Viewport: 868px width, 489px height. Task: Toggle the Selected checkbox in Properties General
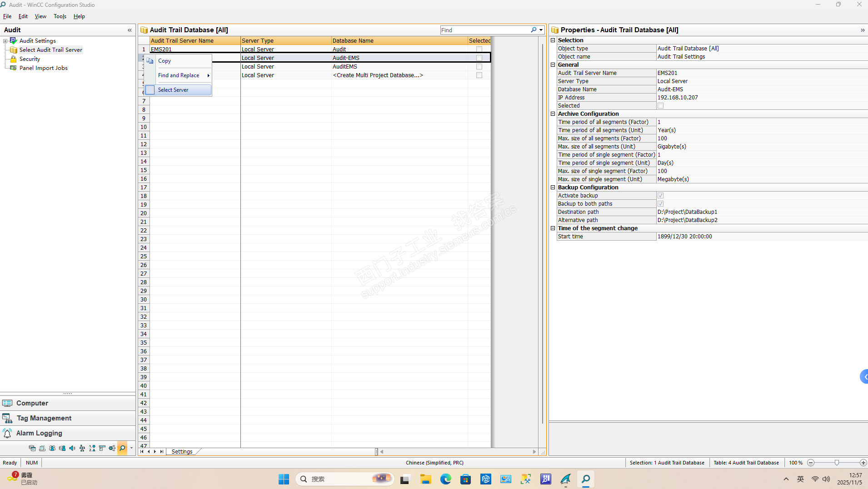click(x=660, y=106)
